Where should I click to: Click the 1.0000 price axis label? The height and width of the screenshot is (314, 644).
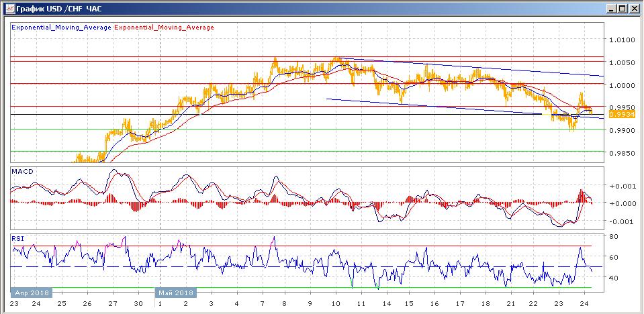point(621,85)
